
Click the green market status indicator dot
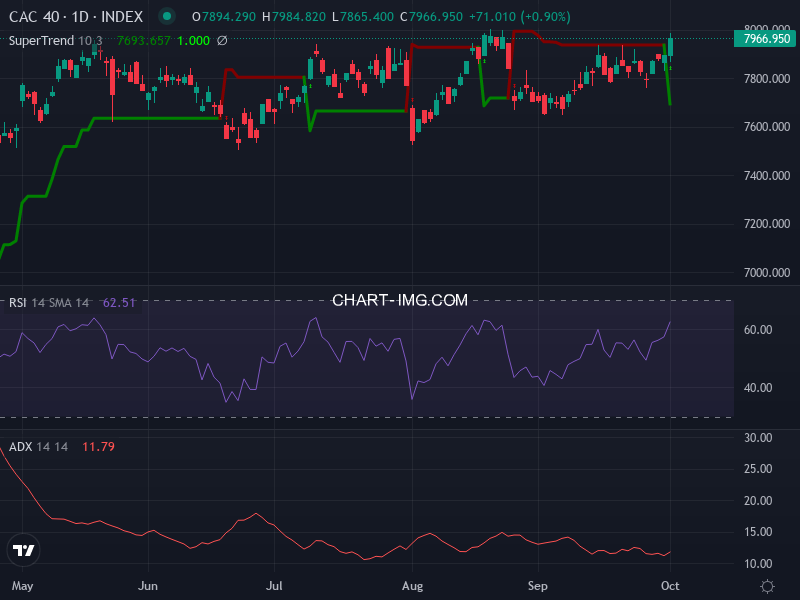click(x=167, y=17)
